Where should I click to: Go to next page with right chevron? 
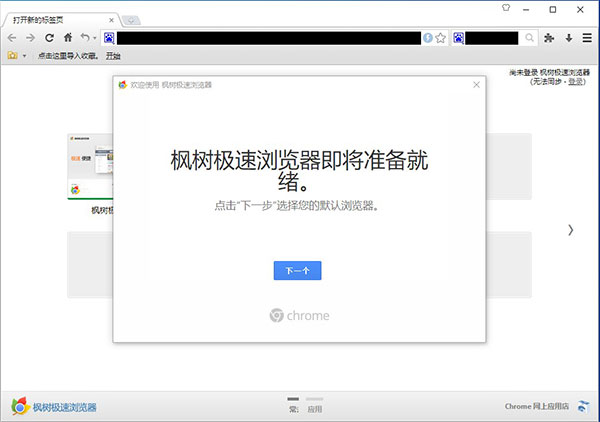point(571,230)
